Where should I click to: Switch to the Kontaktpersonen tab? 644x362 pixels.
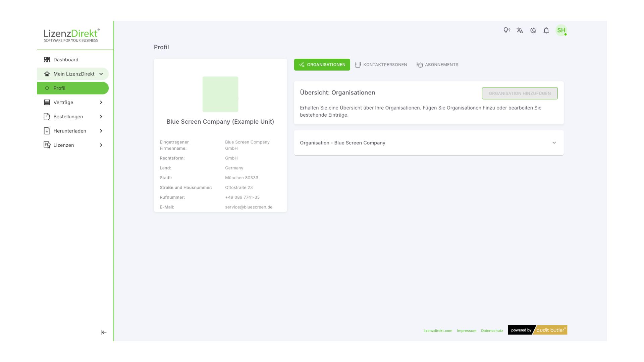tap(381, 65)
